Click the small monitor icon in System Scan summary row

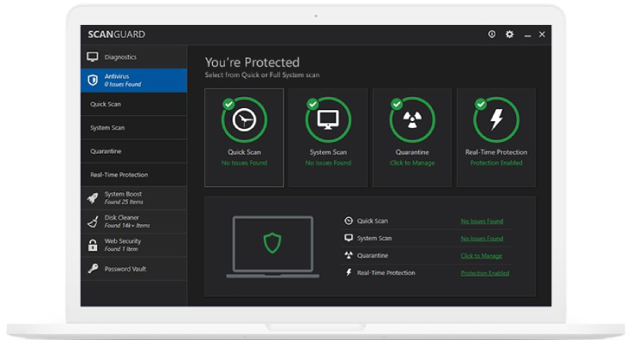(x=349, y=238)
